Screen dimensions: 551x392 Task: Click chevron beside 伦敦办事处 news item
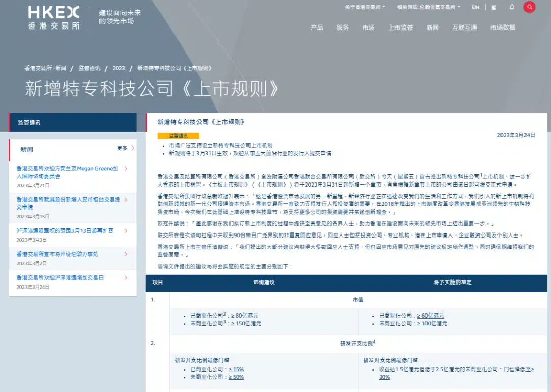pos(126,254)
